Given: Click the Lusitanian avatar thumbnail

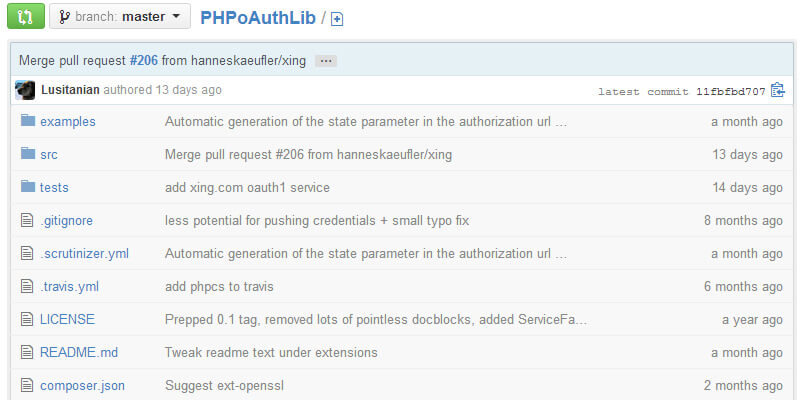Looking at the screenshot, I should 26,90.
